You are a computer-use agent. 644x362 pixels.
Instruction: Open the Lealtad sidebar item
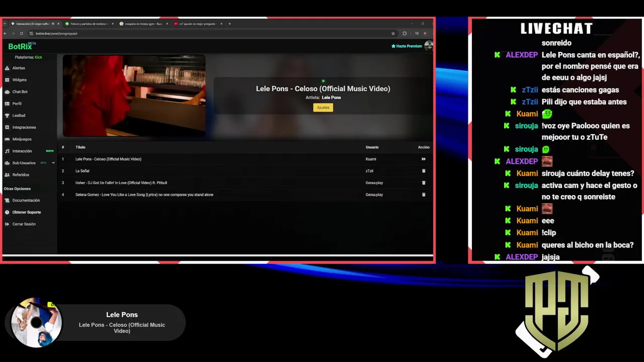click(x=19, y=115)
